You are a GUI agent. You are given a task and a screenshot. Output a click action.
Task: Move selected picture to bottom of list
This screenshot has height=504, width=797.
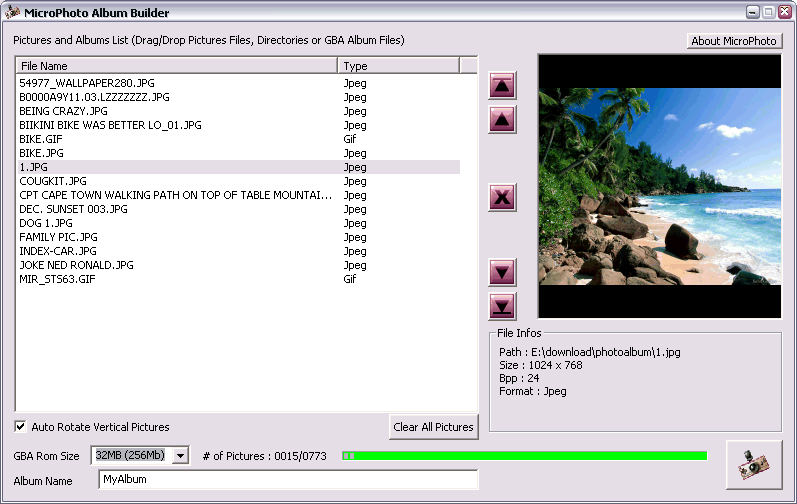502,306
